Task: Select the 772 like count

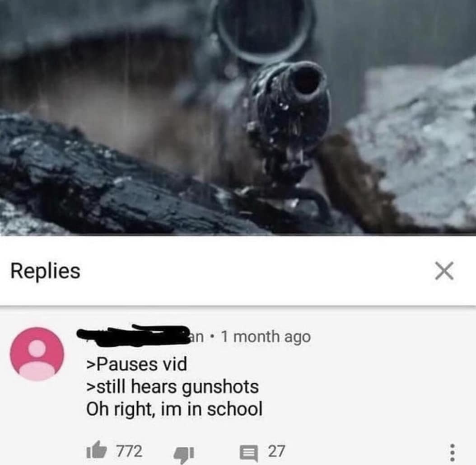Action: [129, 451]
